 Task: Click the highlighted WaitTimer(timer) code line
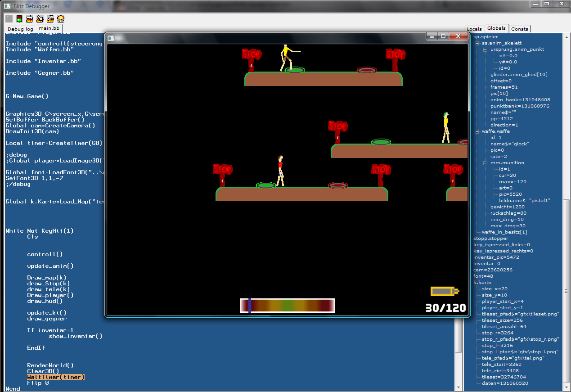[x=56, y=377]
